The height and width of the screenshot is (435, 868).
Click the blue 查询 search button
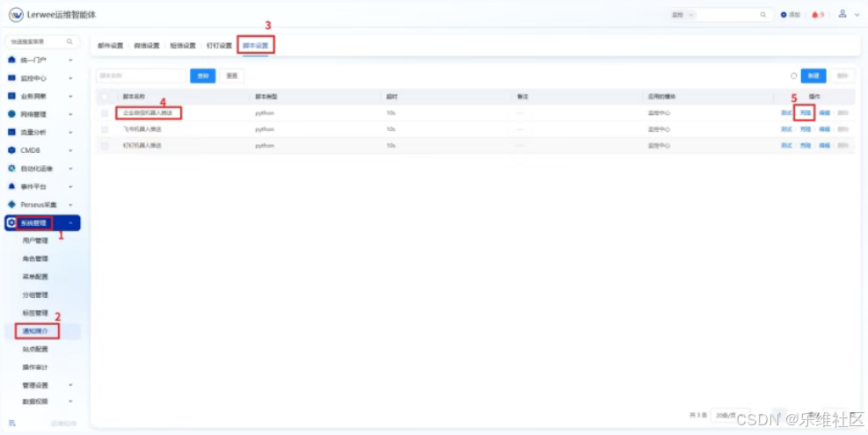coord(202,76)
